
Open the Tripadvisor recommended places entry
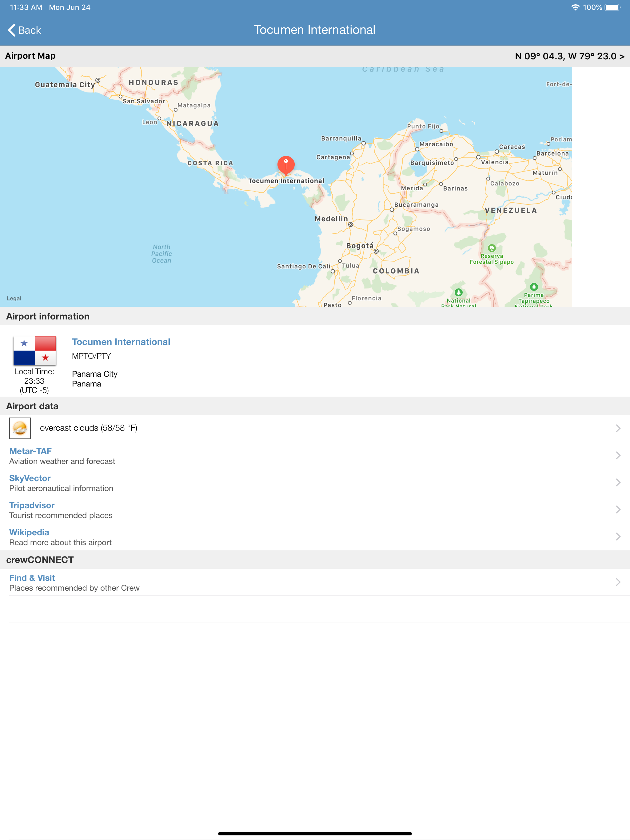(x=32, y=505)
